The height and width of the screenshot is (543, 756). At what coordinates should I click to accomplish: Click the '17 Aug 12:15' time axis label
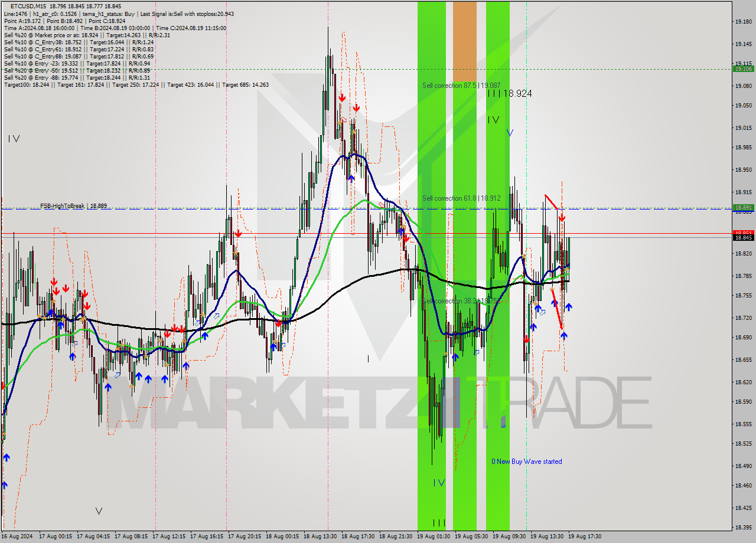coord(169,537)
